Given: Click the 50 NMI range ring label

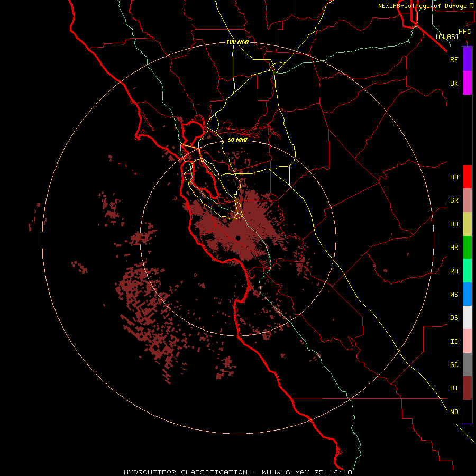Looking at the screenshot, I should coord(237,140).
